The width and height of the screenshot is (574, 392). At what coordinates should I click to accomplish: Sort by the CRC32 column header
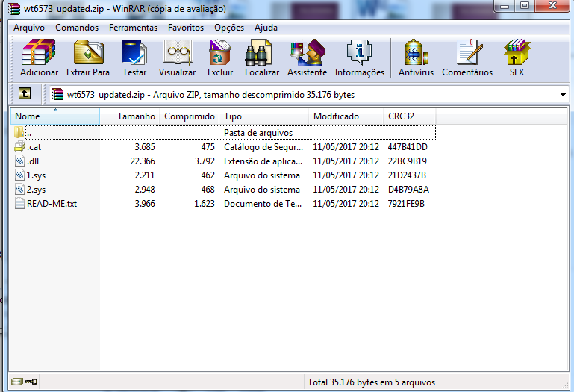(x=410, y=116)
